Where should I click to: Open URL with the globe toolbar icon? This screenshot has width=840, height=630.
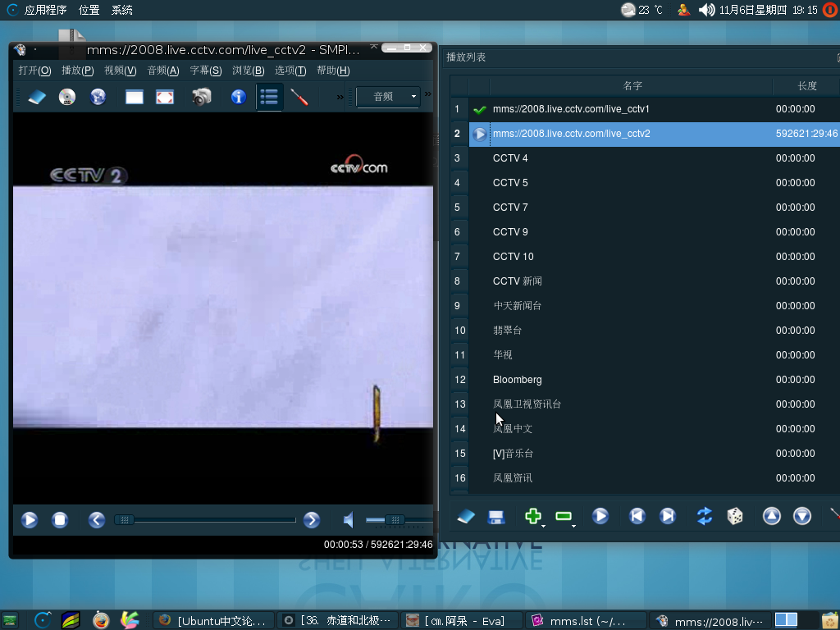98,97
